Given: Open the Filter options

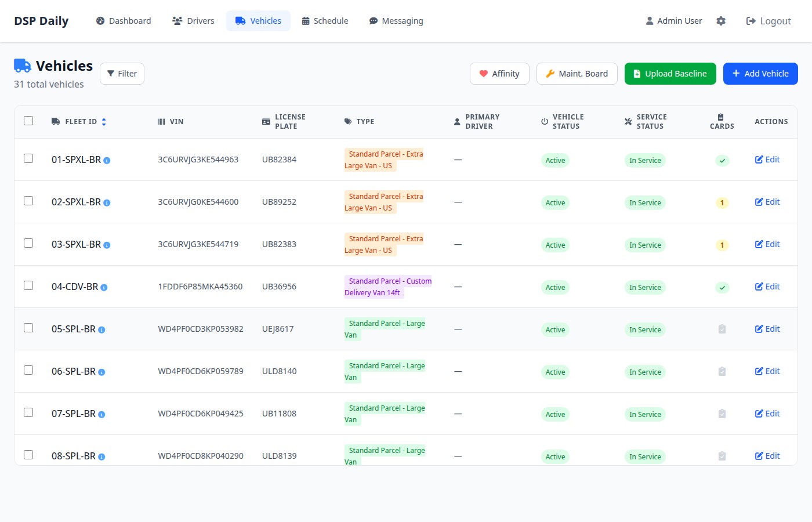Looking at the screenshot, I should click(122, 74).
